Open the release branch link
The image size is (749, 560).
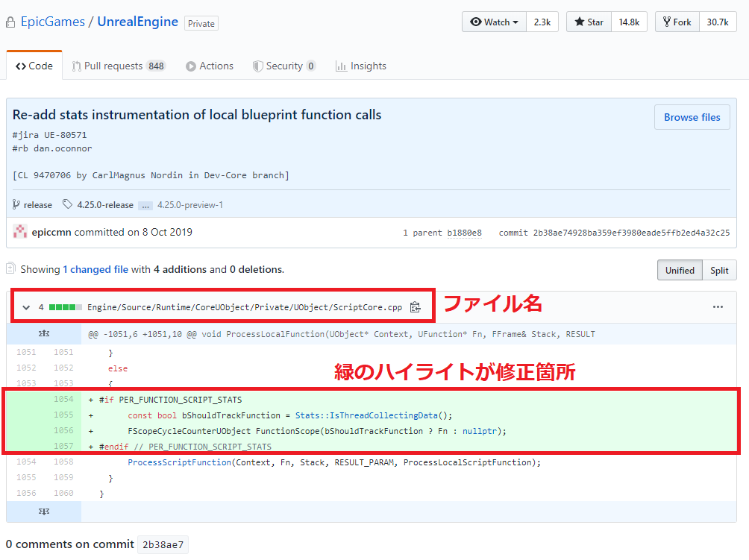tap(38, 205)
